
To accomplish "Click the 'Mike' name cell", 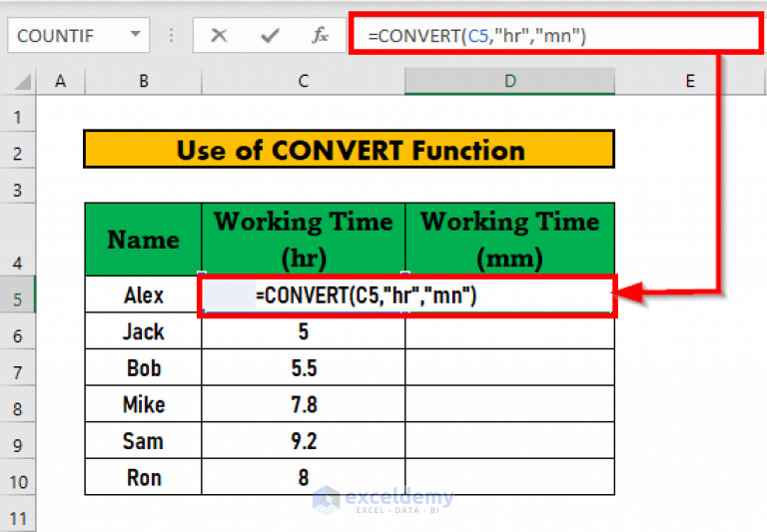I will pos(144,404).
